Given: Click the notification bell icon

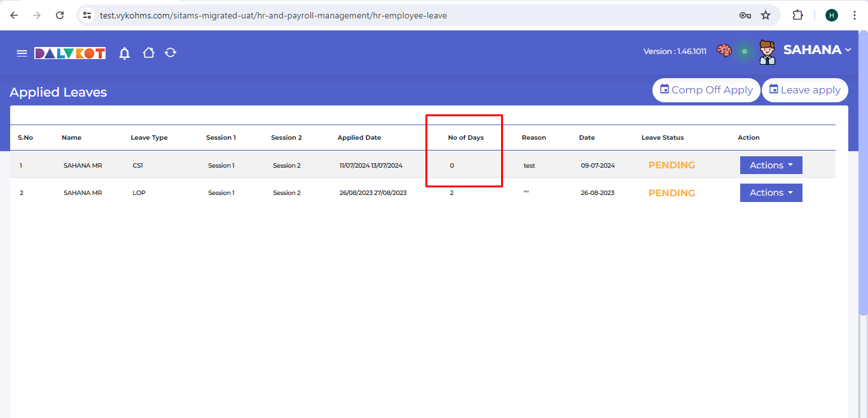Looking at the screenshot, I should pyautogui.click(x=125, y=53).
